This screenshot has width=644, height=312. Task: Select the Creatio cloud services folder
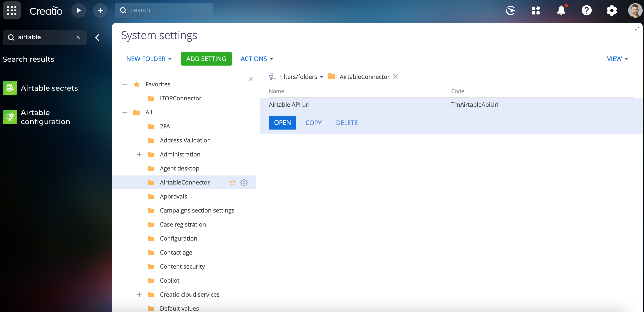190,295
